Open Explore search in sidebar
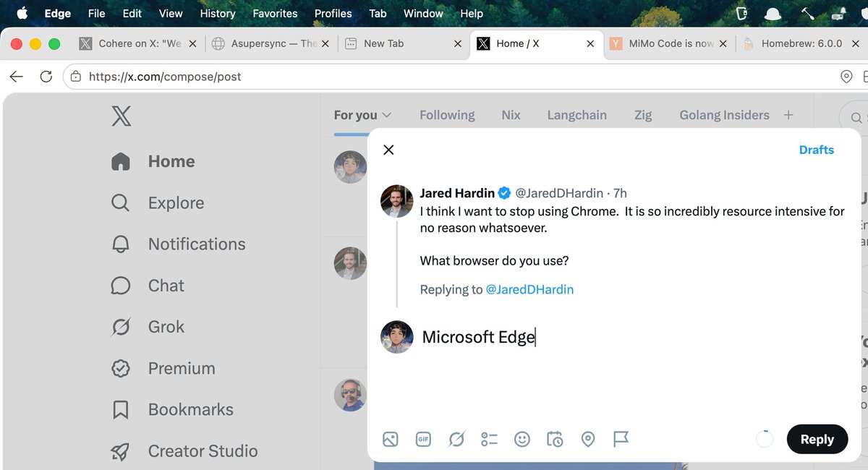 tap(158, 202)
